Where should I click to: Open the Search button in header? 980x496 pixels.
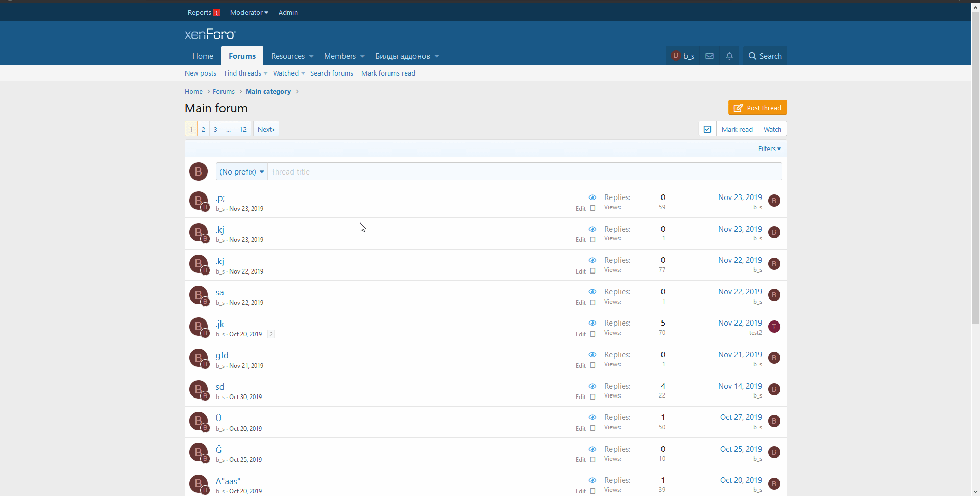point(765,56)
